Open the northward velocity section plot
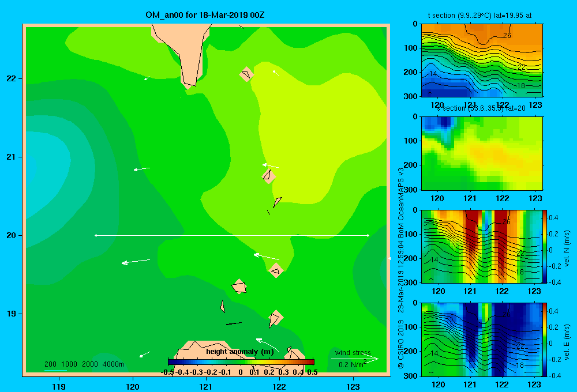577x392 pixels. tap(482, 246)
